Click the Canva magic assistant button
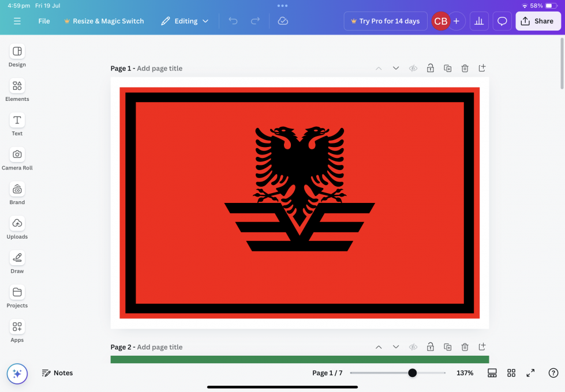This screenshot has height=392, width=565. point(17,374)
